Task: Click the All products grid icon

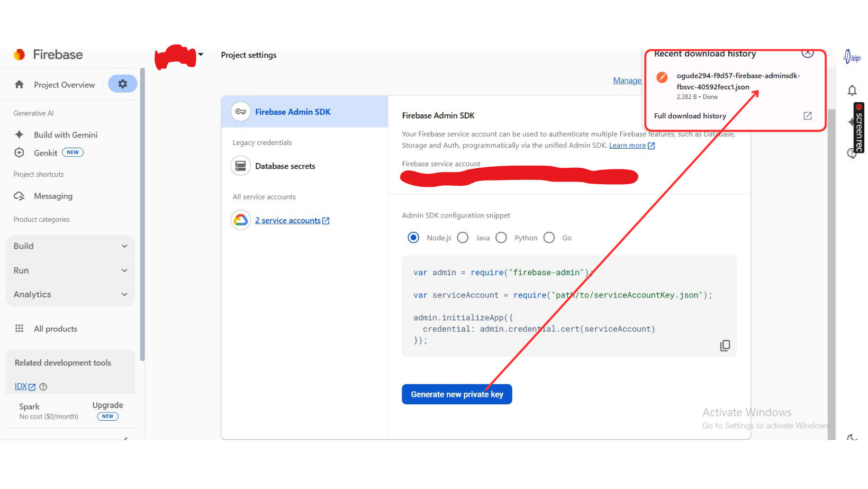Action: click(20, 329)
